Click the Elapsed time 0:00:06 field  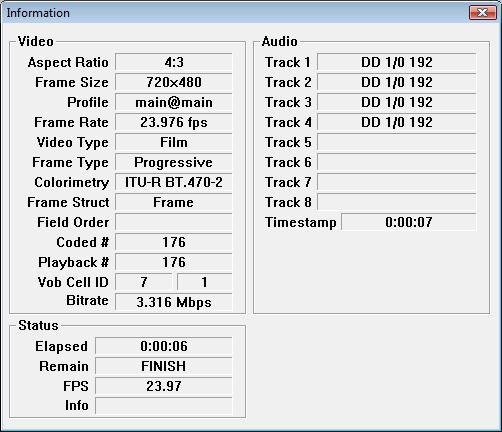click(x=164, y=346)
